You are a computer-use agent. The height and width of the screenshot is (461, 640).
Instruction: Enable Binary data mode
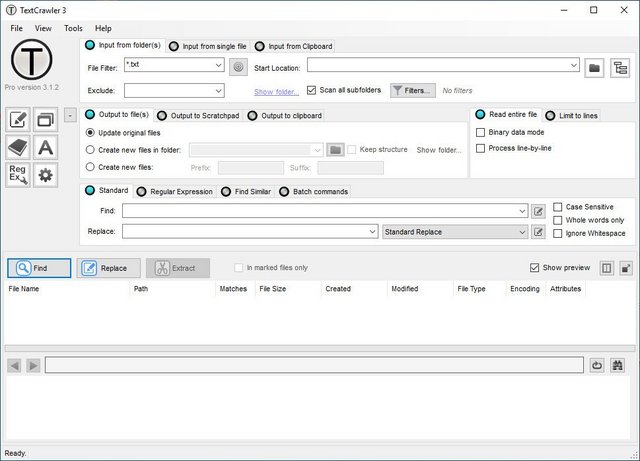click(481, 132)
